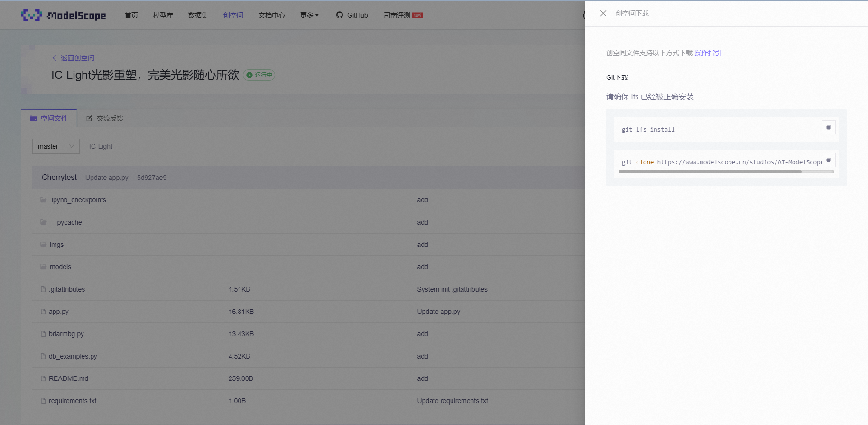Viewport: 868px width, 425px height.
Task: Open the .ipynb_checkpoints folder
Action: 78,200
